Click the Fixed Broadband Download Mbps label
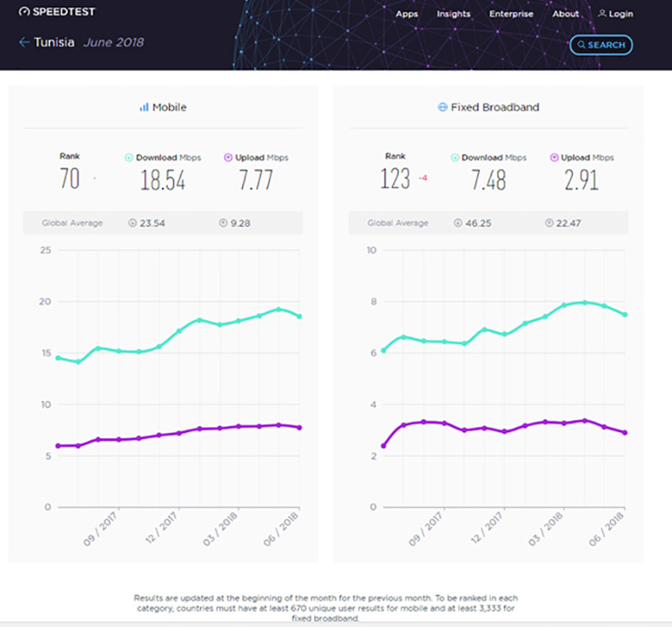Screen dimensions: 672x627 [x=494, y=158]
